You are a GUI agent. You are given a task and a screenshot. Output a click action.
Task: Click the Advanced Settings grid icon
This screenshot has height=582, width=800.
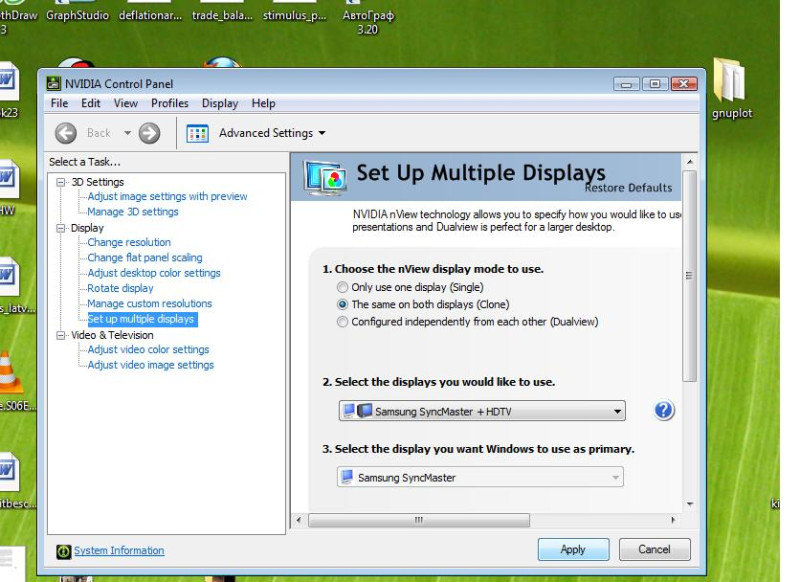point(197,133)
